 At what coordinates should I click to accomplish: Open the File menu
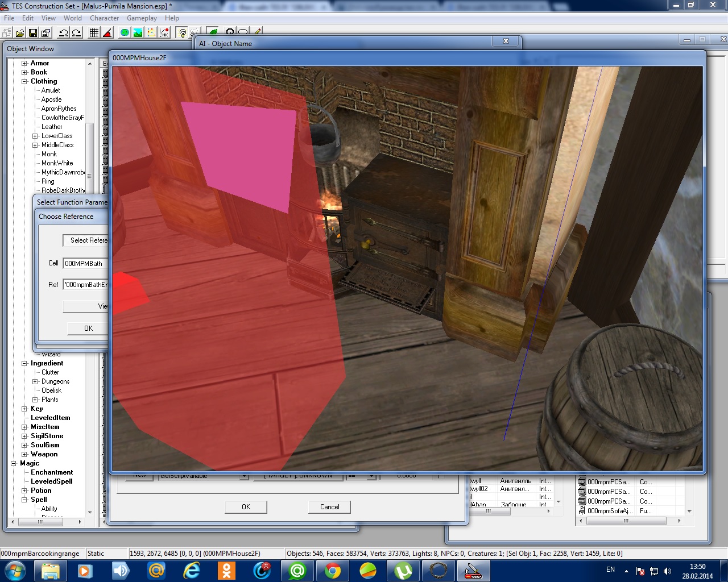pos(9,18)
